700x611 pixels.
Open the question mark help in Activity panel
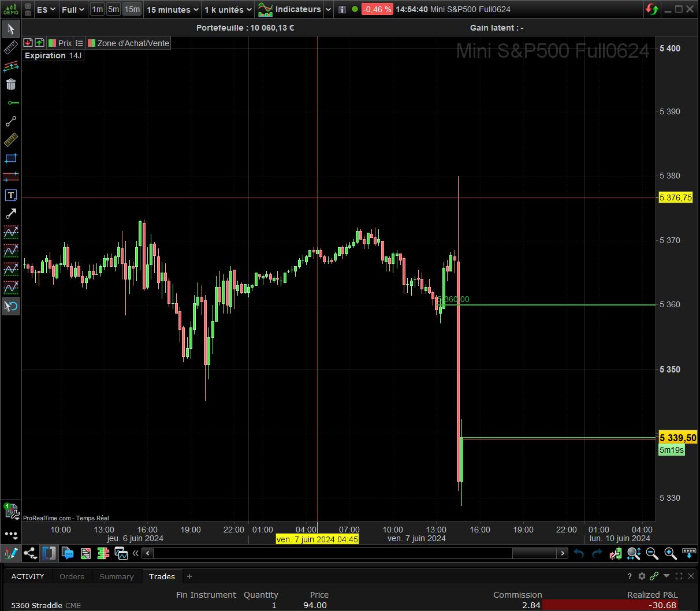click(630, 576)
